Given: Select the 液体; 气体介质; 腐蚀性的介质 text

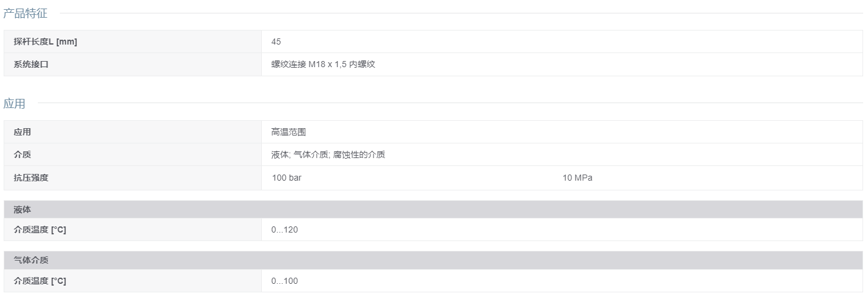Looking at the screenshot, I should [328, 154].
